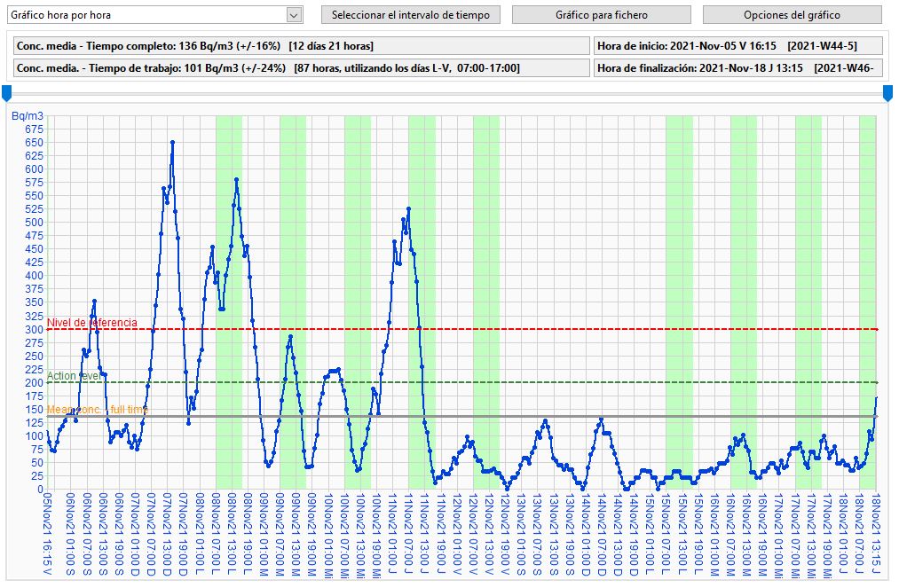
Task: Click the 650 Bq/m3 peak data point
Action: 172,142
